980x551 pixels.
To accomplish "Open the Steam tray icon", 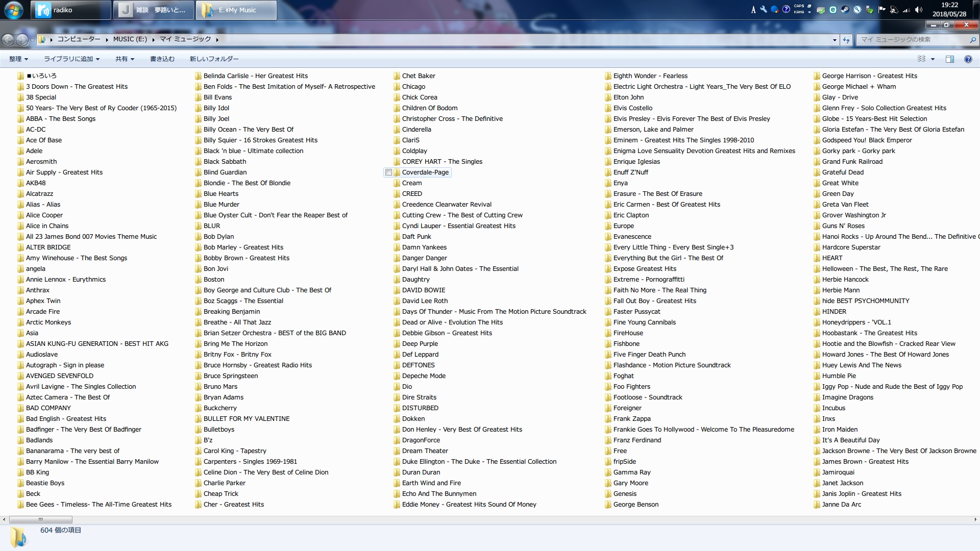I will [845, 10].
